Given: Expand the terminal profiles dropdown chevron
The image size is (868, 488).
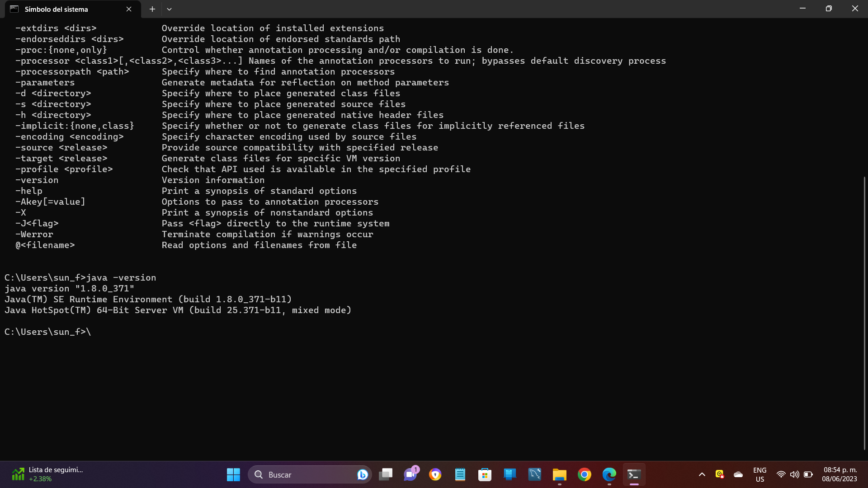Looking at the screenshot, I should coord(169,9).
